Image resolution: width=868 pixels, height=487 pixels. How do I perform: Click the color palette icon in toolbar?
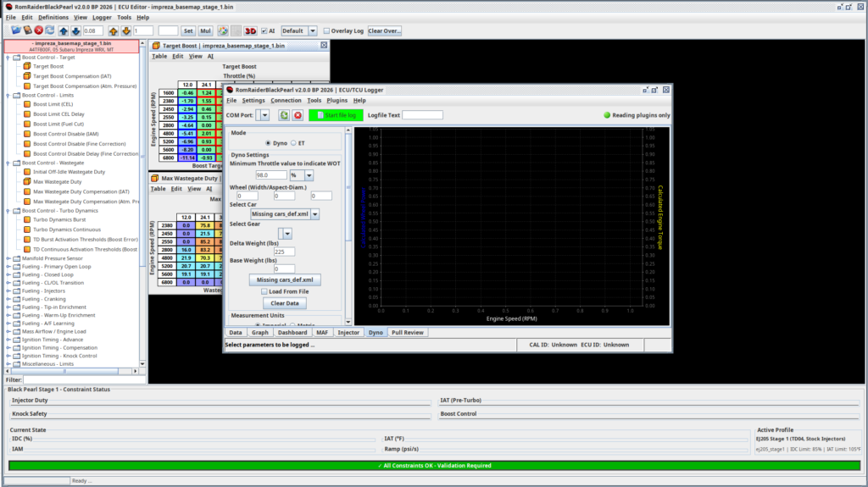(222, 30)
